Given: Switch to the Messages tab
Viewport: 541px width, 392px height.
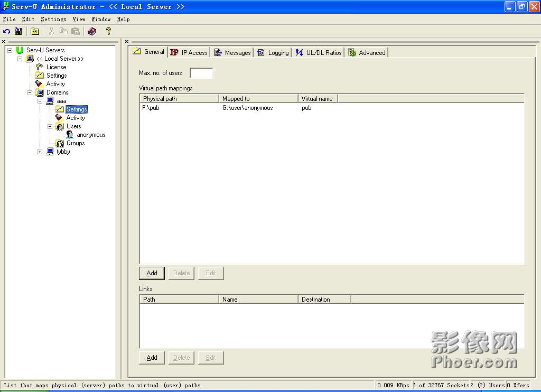Looking at the screenshot, I should click(232, 52).
